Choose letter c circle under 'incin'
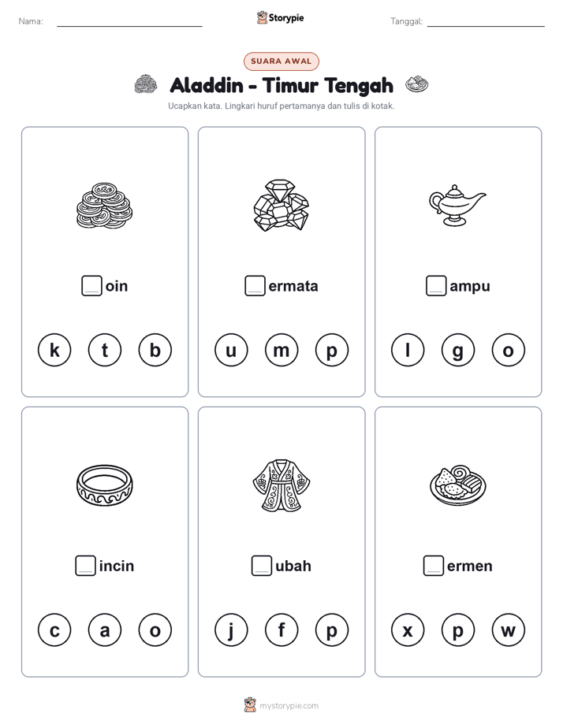This screenshot has width=563, height=728. (x=54, y=630)
